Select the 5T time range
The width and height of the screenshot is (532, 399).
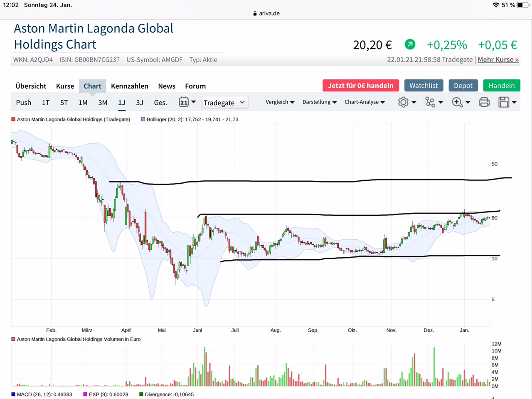click(64, 103)
